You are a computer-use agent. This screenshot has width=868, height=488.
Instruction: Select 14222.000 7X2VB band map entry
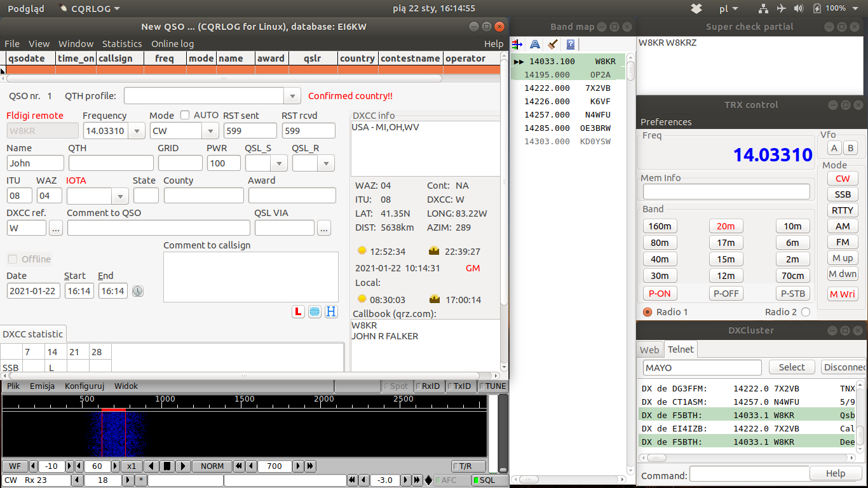coord(567,88)
